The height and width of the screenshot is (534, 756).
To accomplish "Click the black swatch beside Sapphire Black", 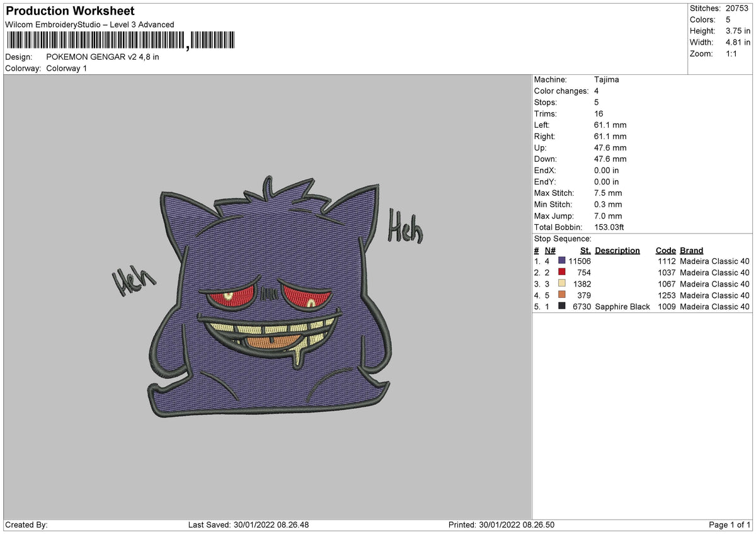I will tap(562, 306).
